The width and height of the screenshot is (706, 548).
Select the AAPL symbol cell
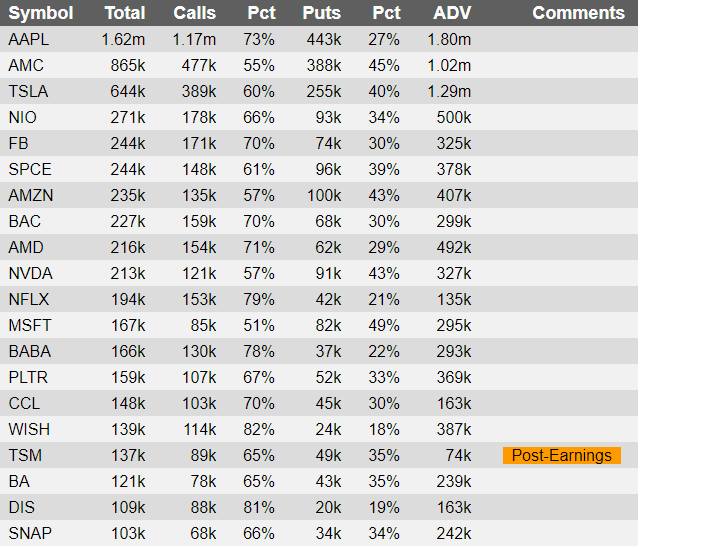pos(28,40)
